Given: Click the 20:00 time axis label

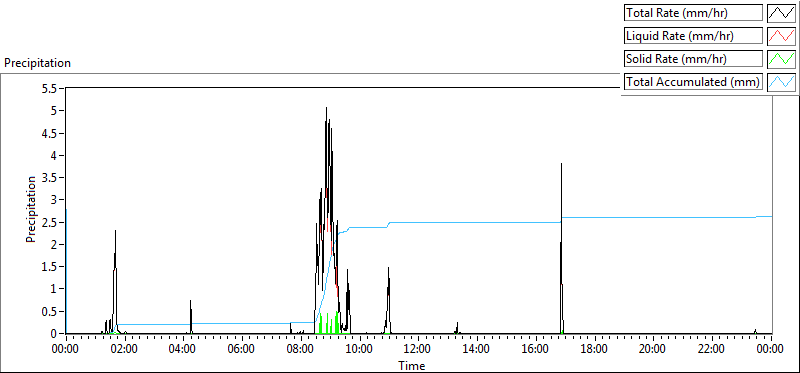Looking at the screenshot, I should (654, 350).
